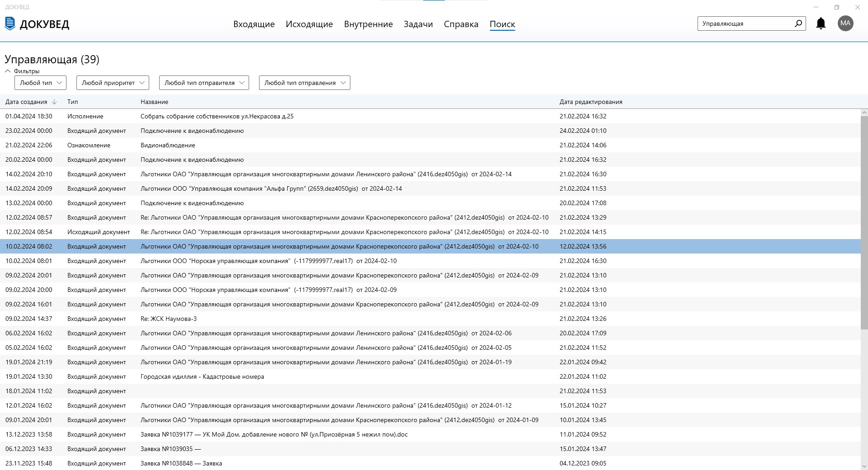868x470 pixels.
Task: Open the MA user avatar menu
Action: (x=845, y=23)
